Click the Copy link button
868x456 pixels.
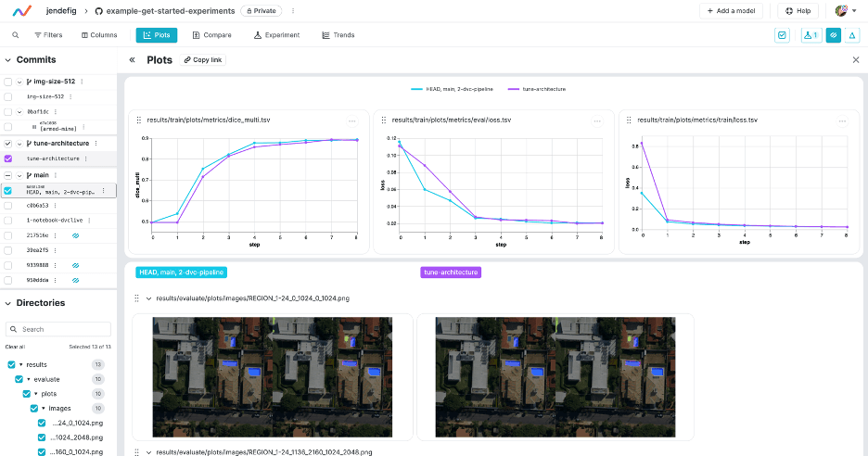point(202,60)
